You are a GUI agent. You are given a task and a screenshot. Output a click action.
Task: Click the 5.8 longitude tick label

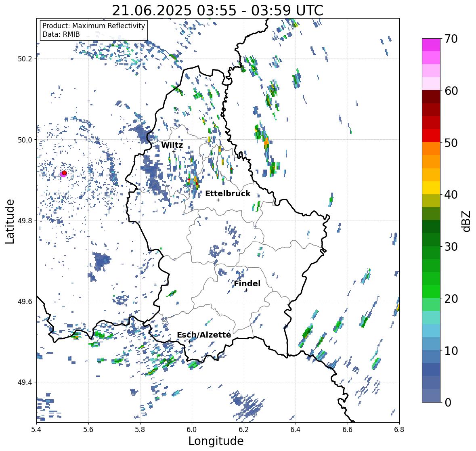click(140, 430)
